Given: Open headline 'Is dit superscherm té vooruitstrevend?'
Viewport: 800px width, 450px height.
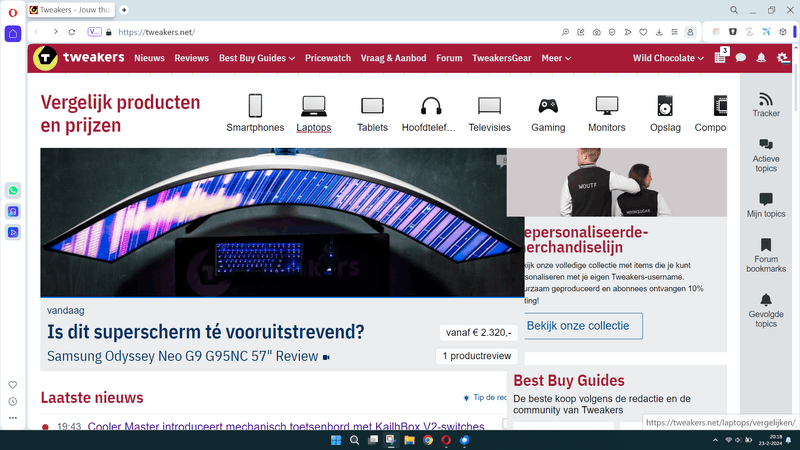Looking at the screenshot, I should pyautogui.click(x=206, y=332).
